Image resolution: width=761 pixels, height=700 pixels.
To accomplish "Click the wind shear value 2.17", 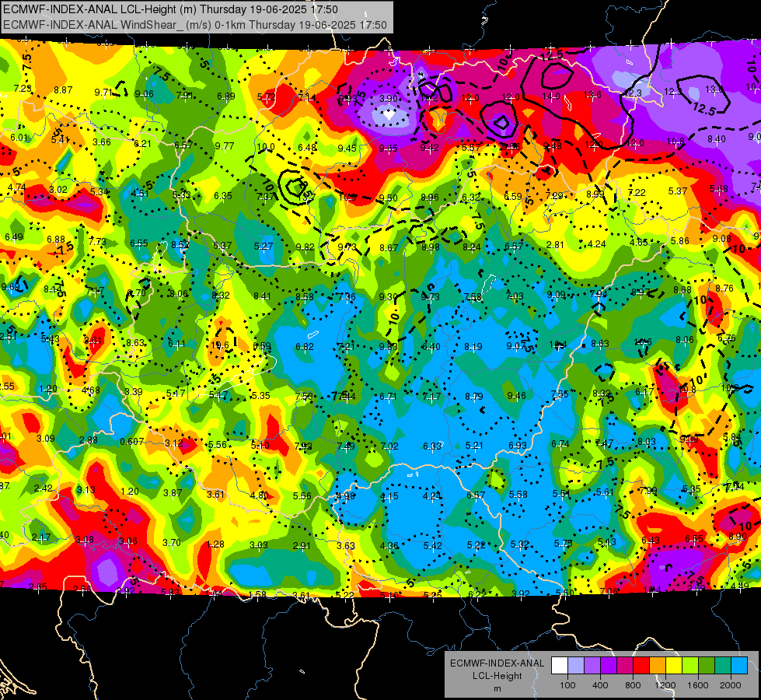I will (40, 537).
